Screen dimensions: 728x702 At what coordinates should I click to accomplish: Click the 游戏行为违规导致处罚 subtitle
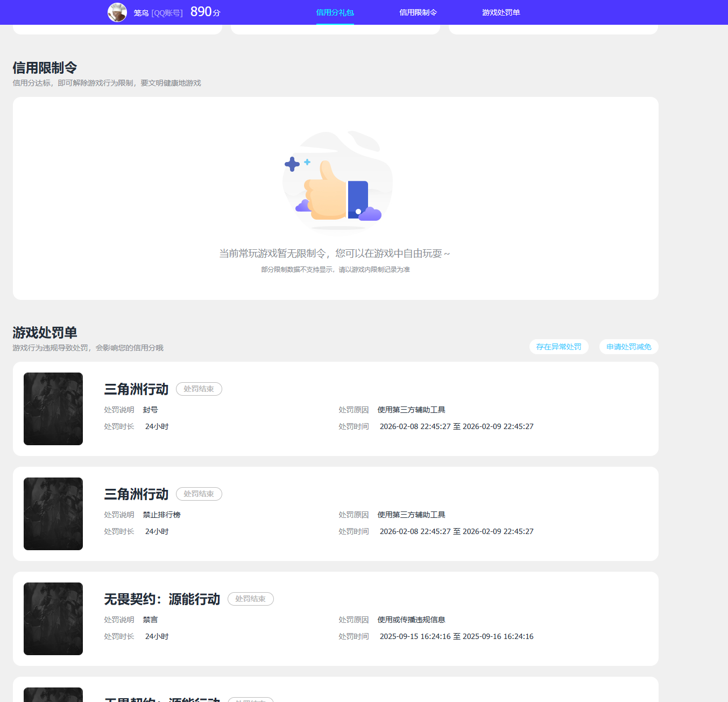coord(88,348)
